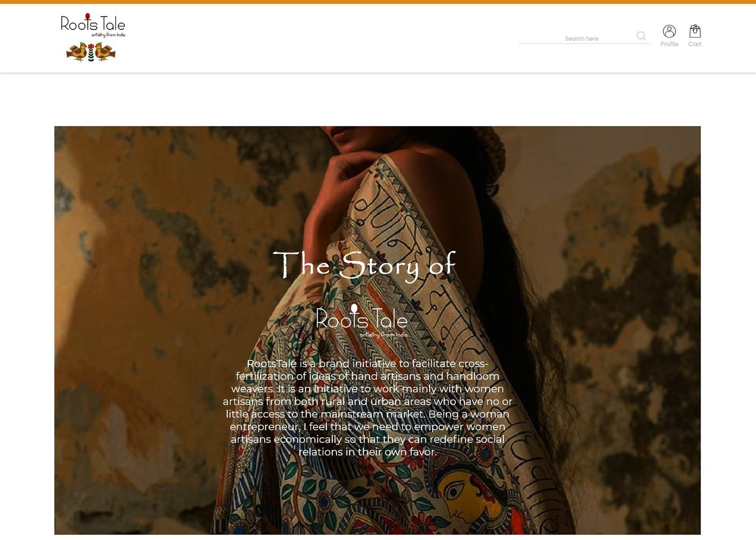Click the red dot on header logo
Screen dimensions: 756x540
[87, 16]
